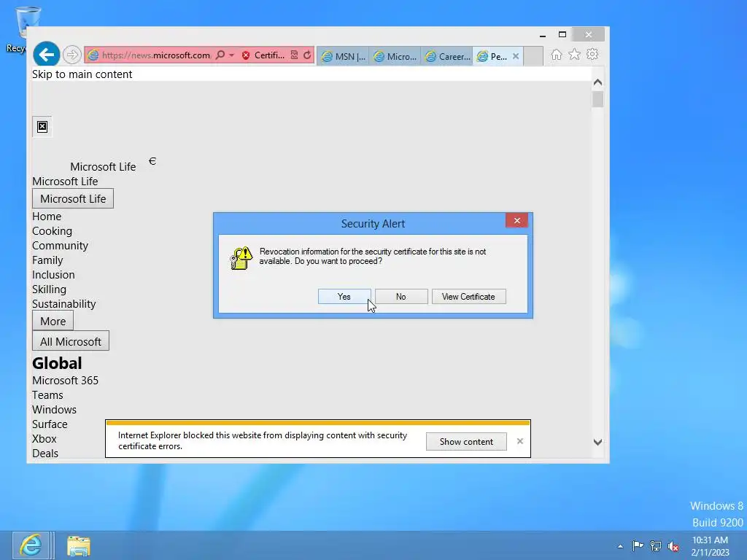
Task: Open the Xbox link
Action: click(x=44, y=438)
